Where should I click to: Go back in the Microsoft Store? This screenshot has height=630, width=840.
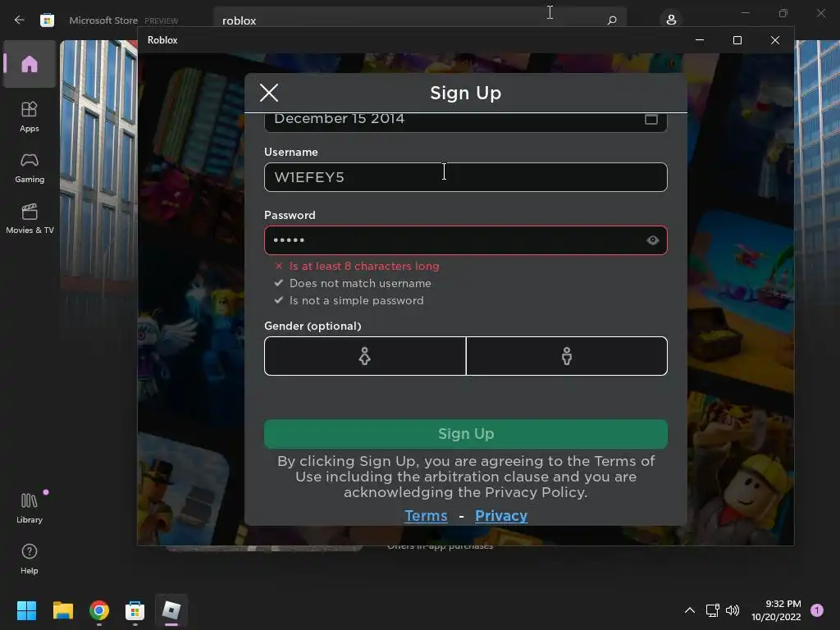point(20,20)
